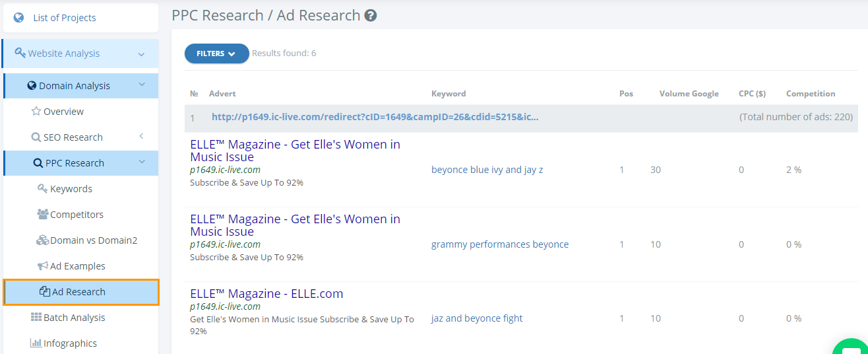Open ELLE Magazine - ELLE.com ad title
This screenshot has width=868, height=354.
(x=266, y=294)
